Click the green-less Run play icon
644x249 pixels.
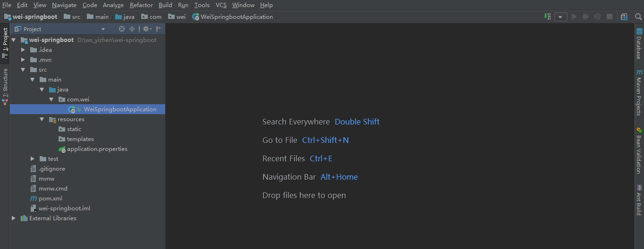[574, 17]
